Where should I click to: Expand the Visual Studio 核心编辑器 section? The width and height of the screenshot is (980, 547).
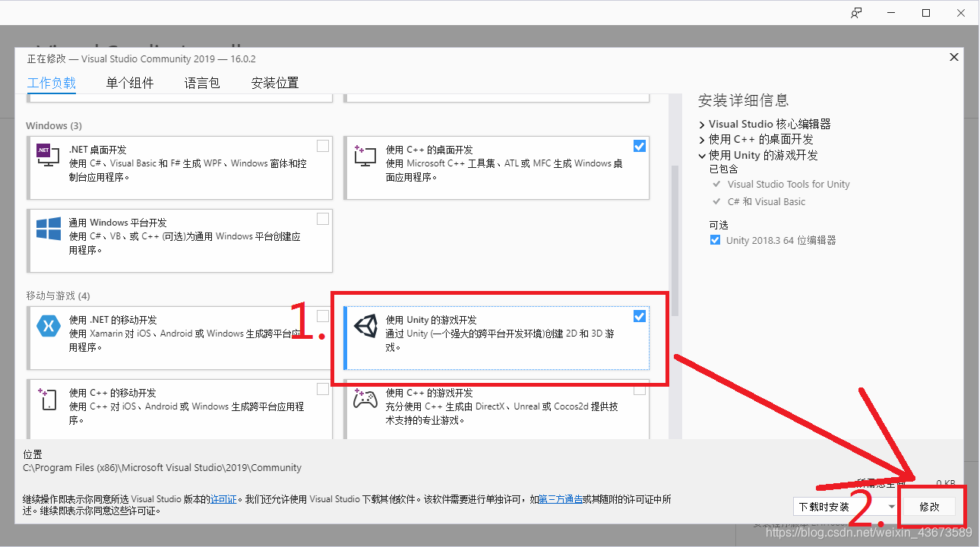pos(700,123)
